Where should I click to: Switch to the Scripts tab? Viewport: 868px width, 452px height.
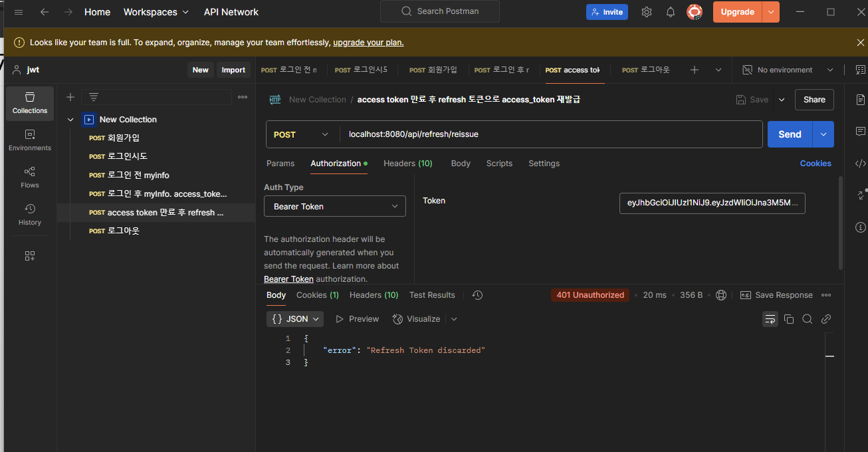point(499,164)
